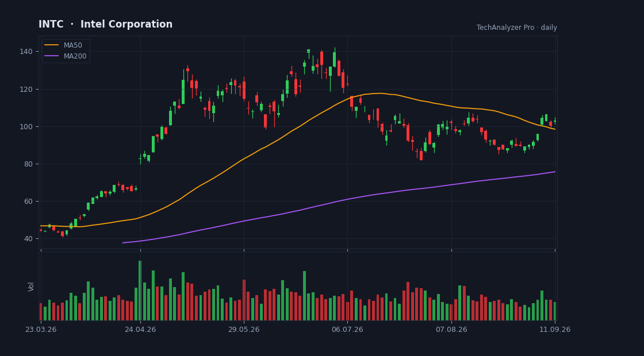Click the 24.04.26 date label
Screen dimensions: 644x356
point(140,330)
